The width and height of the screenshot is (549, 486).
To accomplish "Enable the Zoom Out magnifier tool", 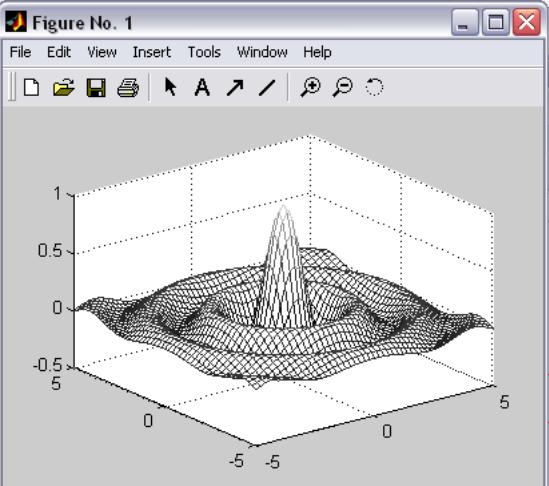I will [342, 87].
